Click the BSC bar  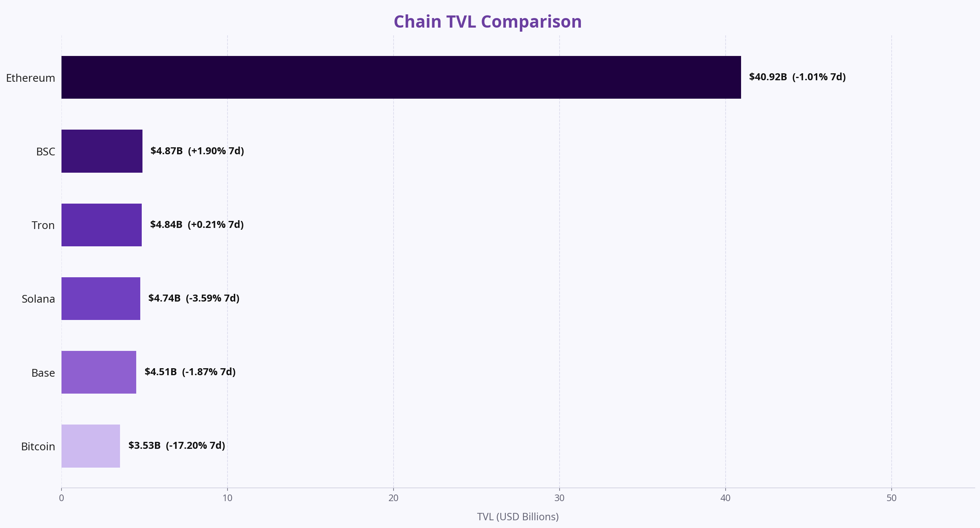102,151
